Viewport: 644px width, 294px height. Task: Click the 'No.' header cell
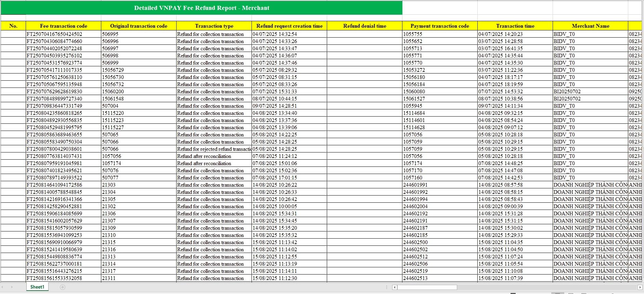13,26
